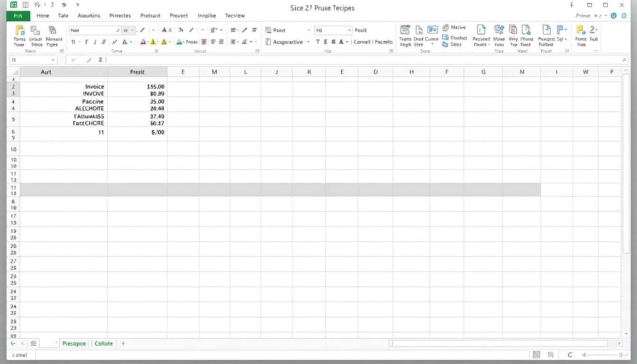Switch to the Prescipce sheet tab
The width and height of the screenshot is (637, 364).
[74, 343]
